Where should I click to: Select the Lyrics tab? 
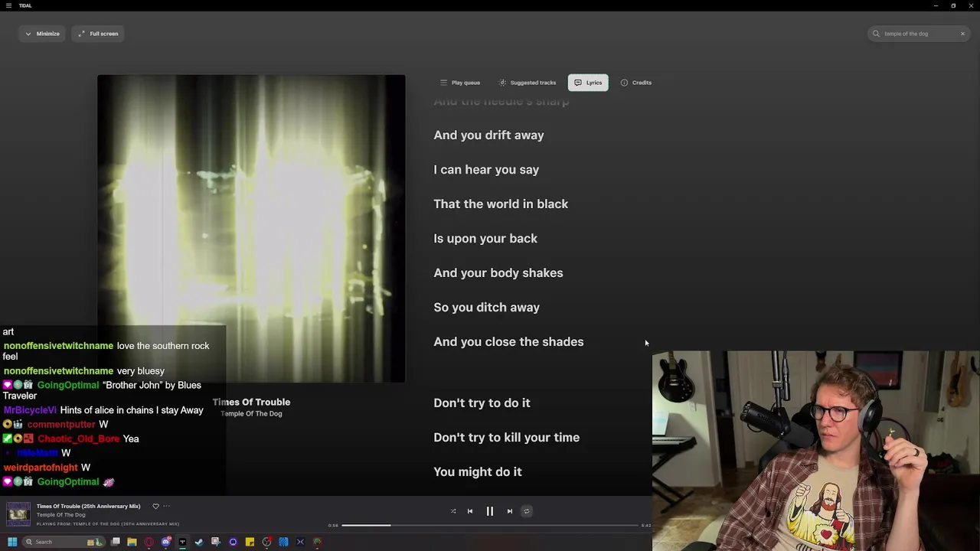[588, 83]
